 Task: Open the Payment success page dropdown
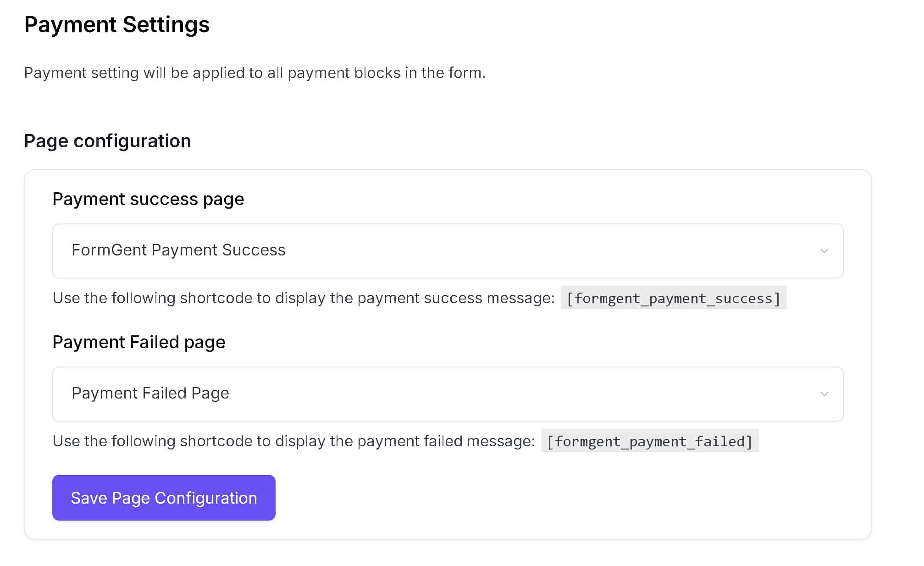coord(448,251)
